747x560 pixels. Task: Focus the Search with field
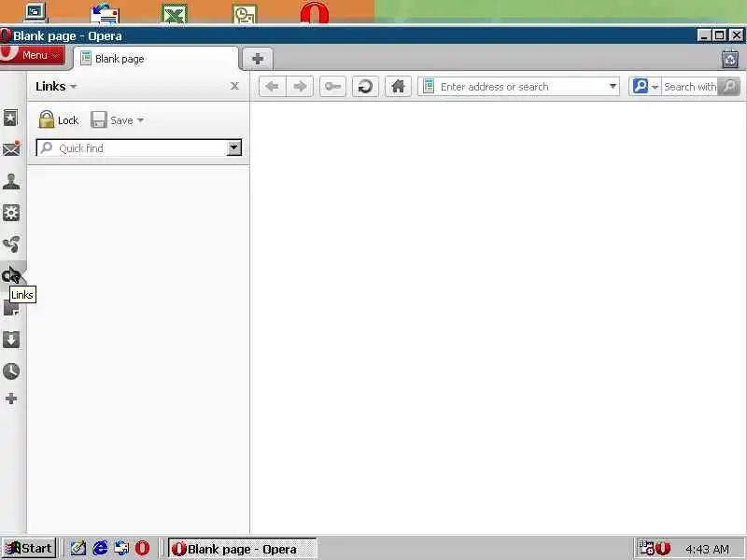(x=690, y=87)
